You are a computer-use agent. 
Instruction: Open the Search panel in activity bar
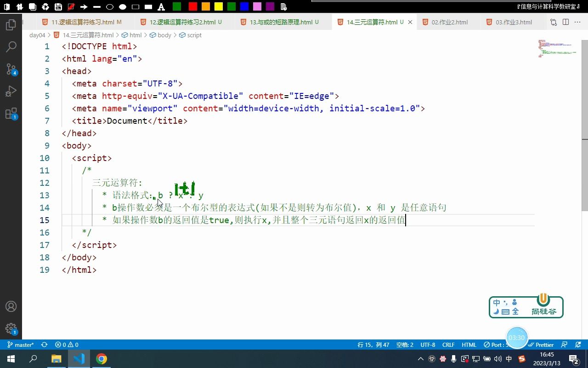[11, 46]
